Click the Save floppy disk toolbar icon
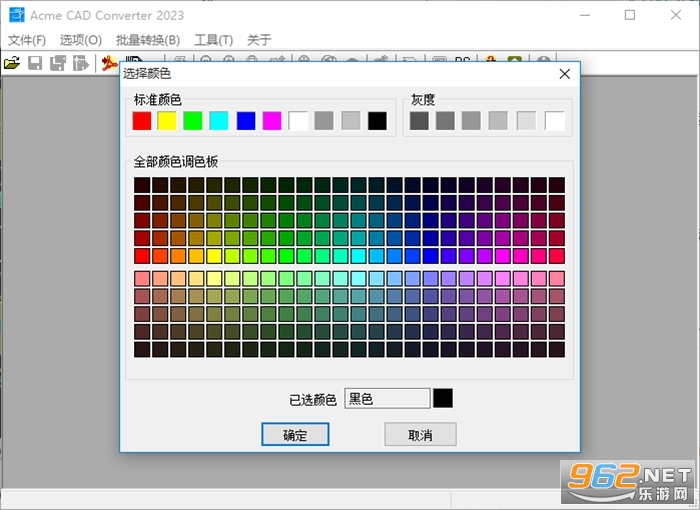The width and height of the screenshot is (700, 510). tap(35, 63)
